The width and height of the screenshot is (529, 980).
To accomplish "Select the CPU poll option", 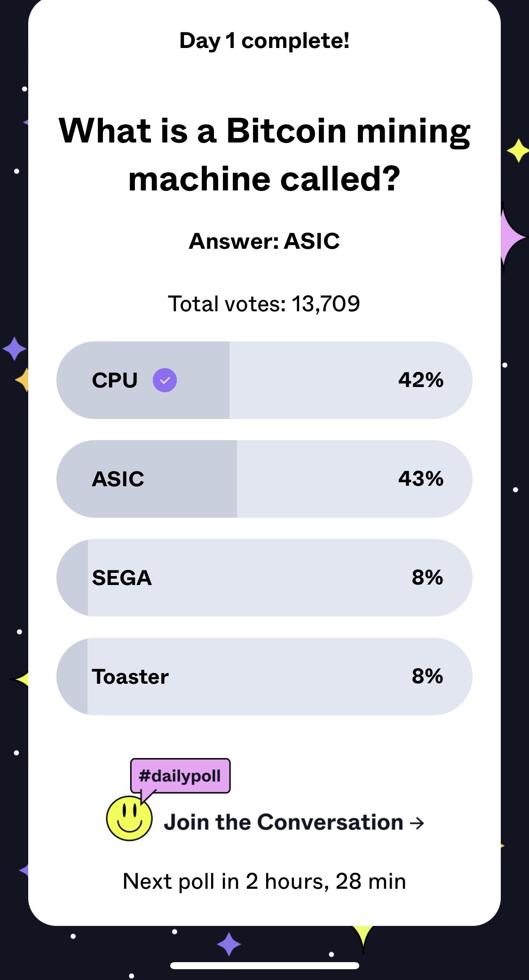I will (x=264, y=380).
